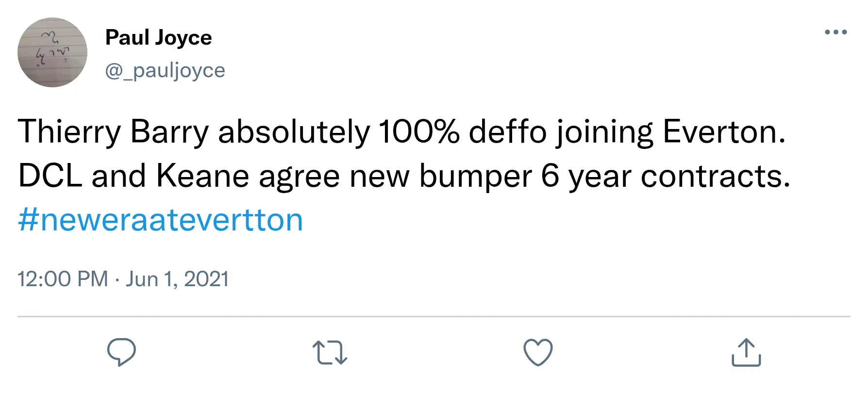Click the @_pauljoyce handle
This screenshot has height=406, width=868.
[165, 70]
